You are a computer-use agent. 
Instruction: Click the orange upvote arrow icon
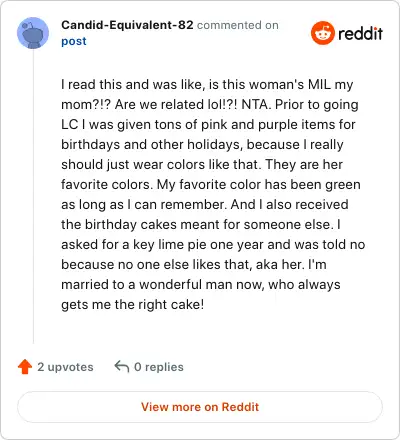(25, 367)
